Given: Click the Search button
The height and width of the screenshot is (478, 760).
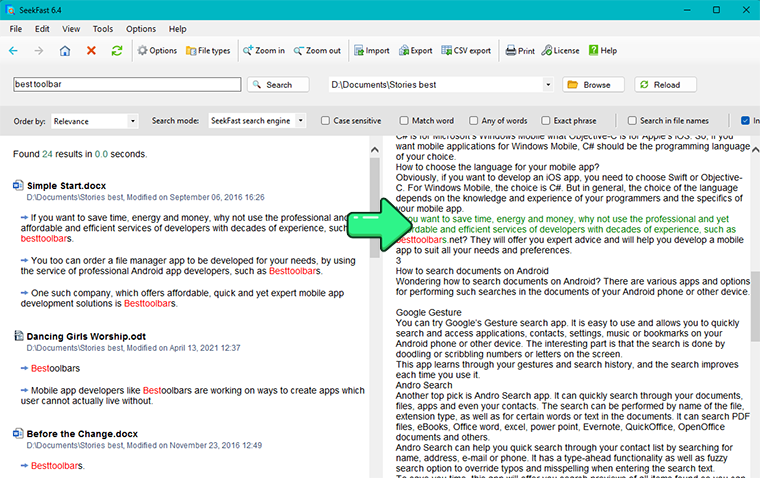Looking at the screenshot, I should click(278, 84).
